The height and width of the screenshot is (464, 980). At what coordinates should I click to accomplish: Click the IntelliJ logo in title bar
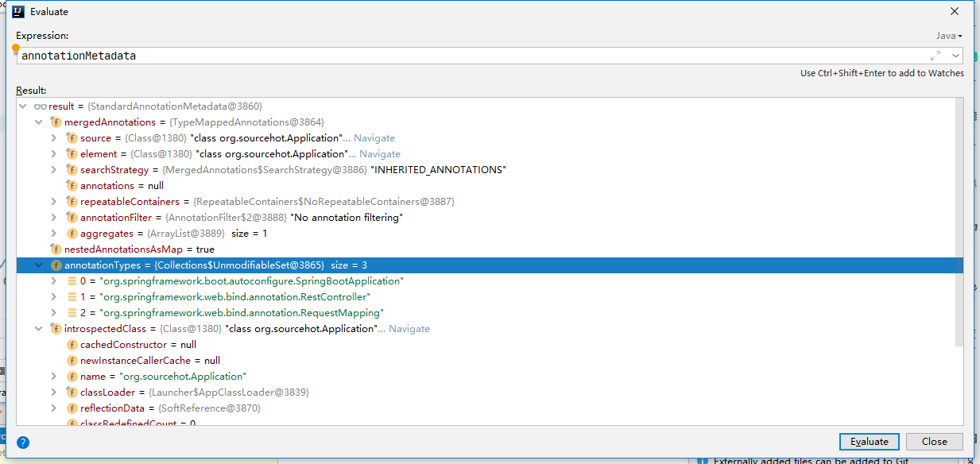pos(18,11)
